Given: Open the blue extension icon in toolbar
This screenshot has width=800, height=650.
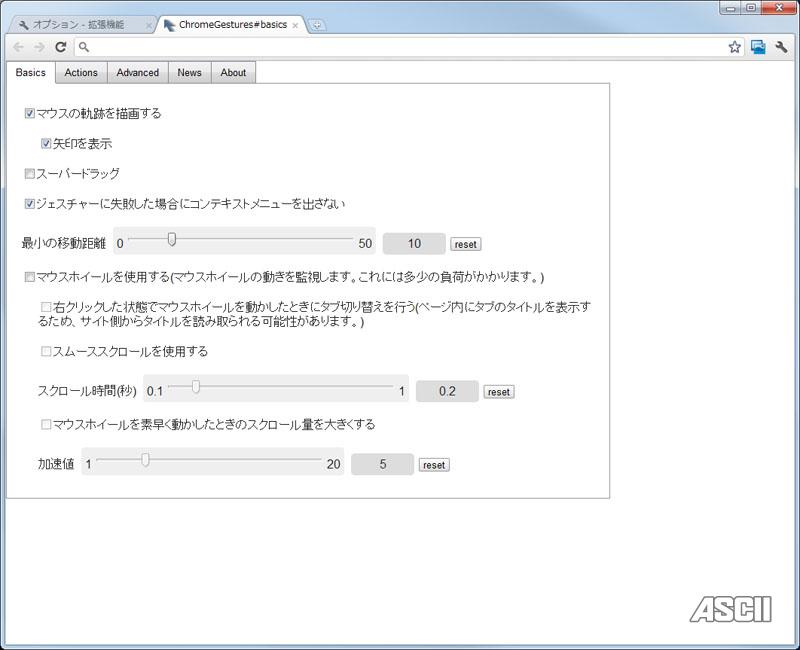Looking at the screenshot, I should [758, 47].
